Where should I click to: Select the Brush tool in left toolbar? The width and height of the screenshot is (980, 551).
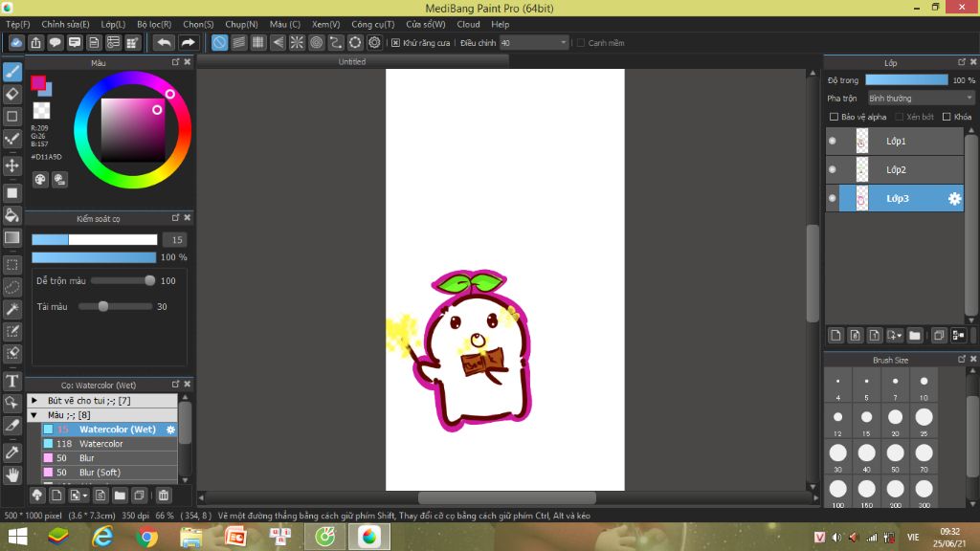click(11, 71)
